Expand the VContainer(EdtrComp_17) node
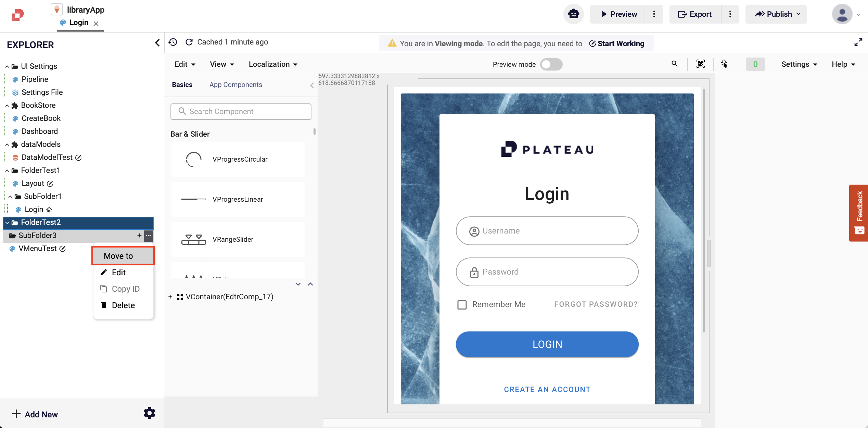This screenshot has width=868, height=428. coord(170,297)
